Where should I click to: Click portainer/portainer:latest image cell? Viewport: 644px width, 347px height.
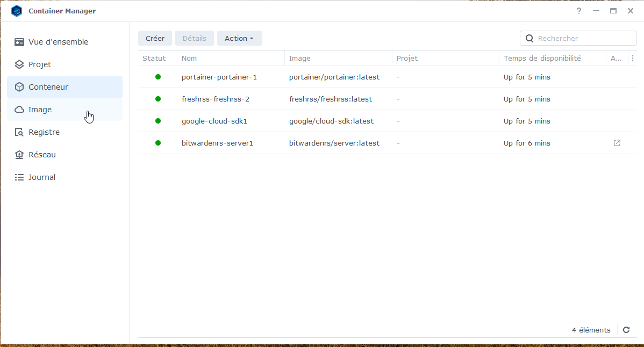pyautogui.click(x=334, y=77)
